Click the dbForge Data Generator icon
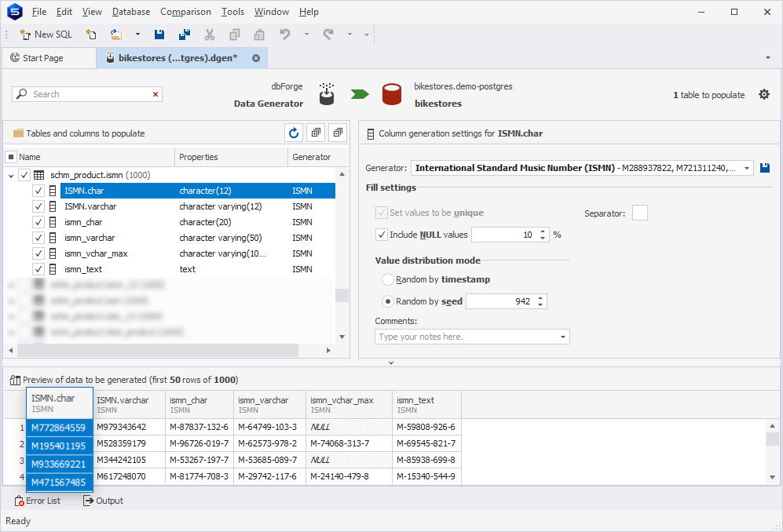Screen dimensions: 783x532 327,94
